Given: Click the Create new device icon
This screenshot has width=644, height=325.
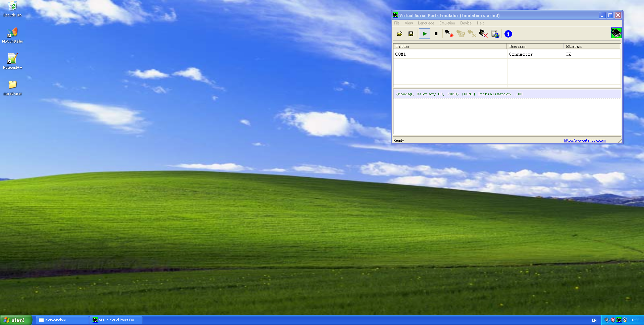Looking at the screenshot, I should 449,34.
